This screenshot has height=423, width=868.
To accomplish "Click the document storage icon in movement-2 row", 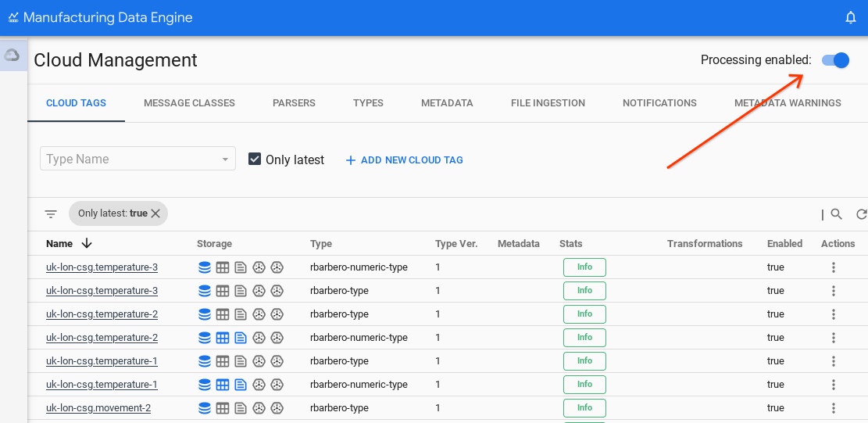I will 241,408.
